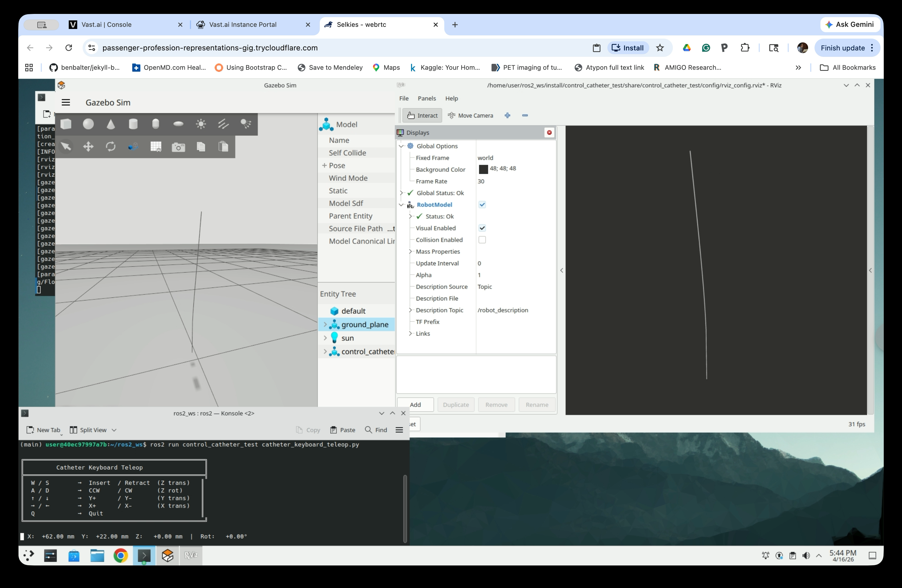Click the Add display button
The width and height of the screenshot is (902, 588).
coord(415,405)
